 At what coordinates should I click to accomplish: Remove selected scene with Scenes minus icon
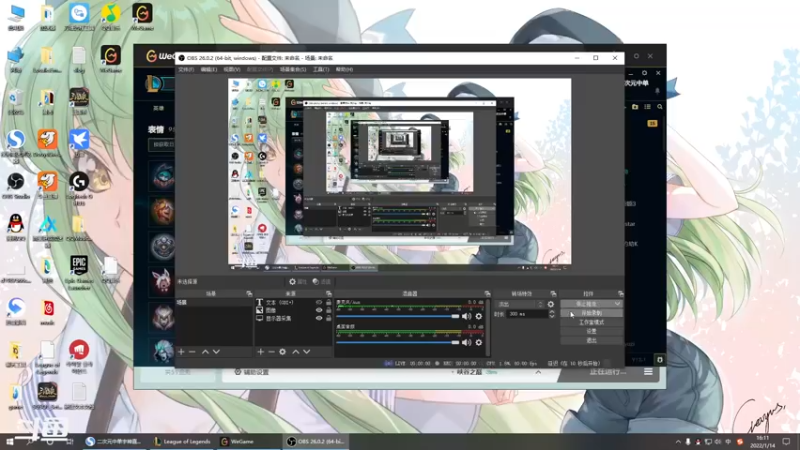192,352
